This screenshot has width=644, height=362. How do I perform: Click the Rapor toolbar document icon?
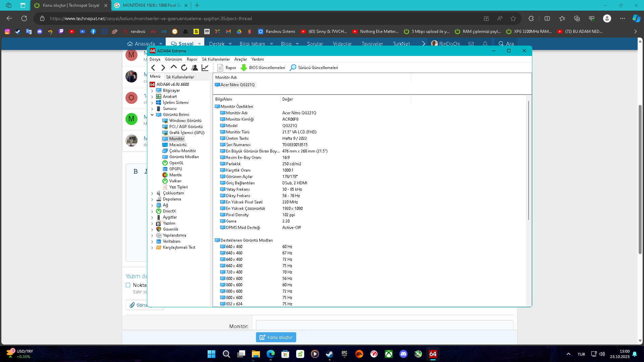tap(220, 68)
